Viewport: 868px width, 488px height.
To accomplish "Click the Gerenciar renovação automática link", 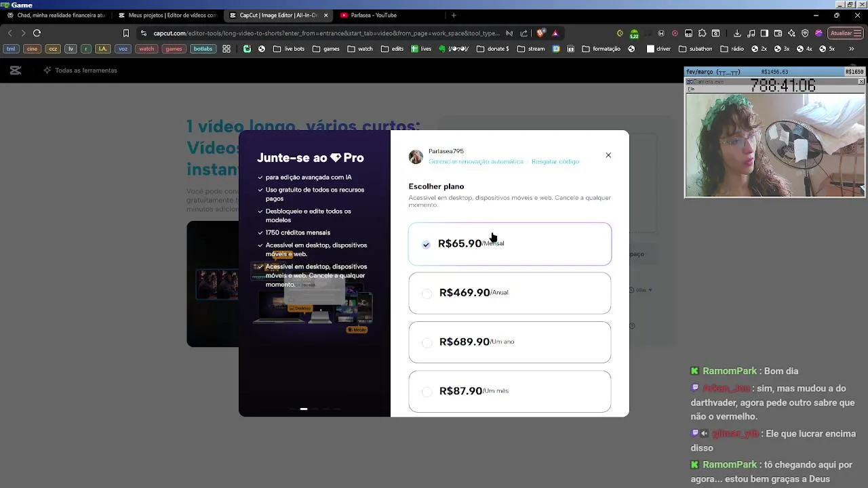I will [476, 161].
